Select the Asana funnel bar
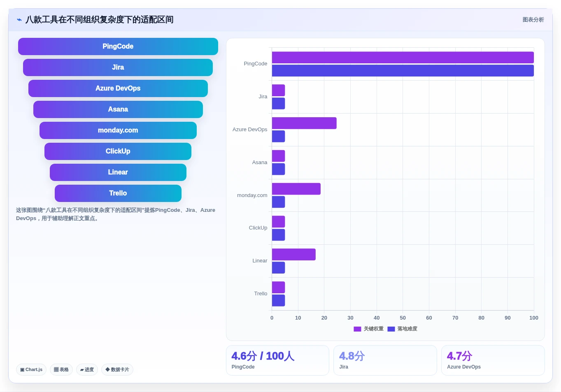This screenshot has width=561, height=392. coord(118,109)
